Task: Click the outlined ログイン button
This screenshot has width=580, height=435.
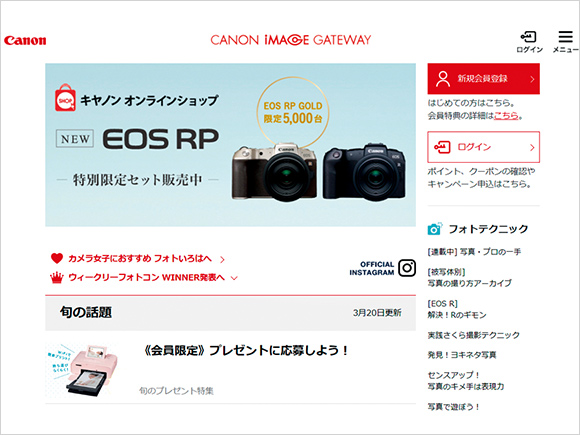Action: [483, 147]
